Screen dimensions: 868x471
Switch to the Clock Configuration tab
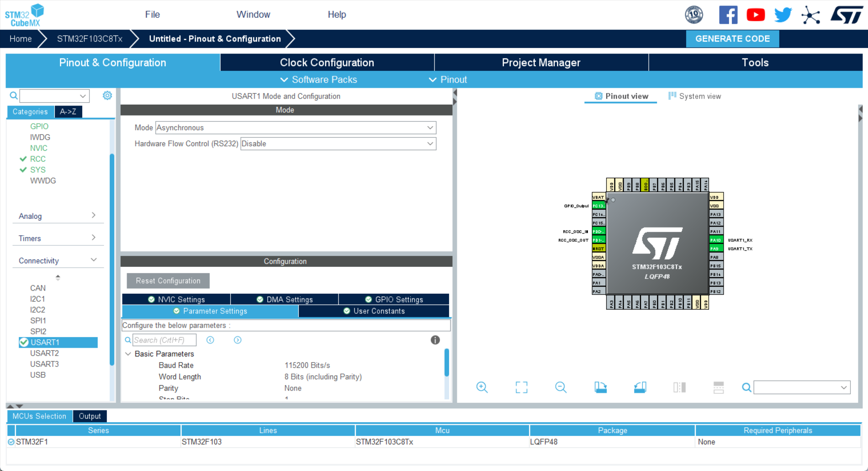click(x=327, y=63)
